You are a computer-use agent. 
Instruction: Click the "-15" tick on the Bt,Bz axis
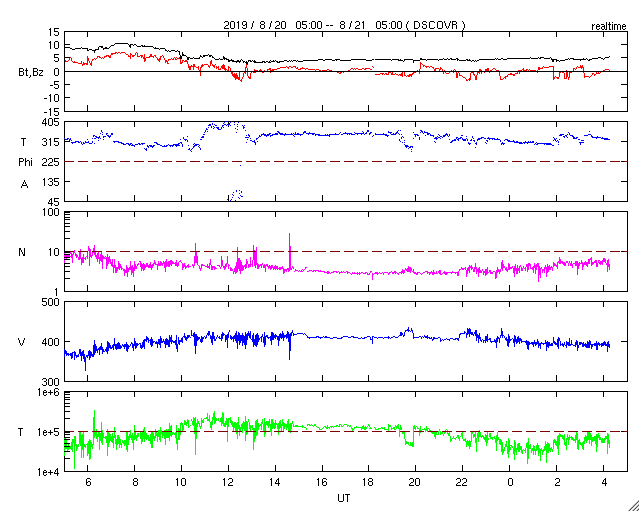click(x=51, y=111)
